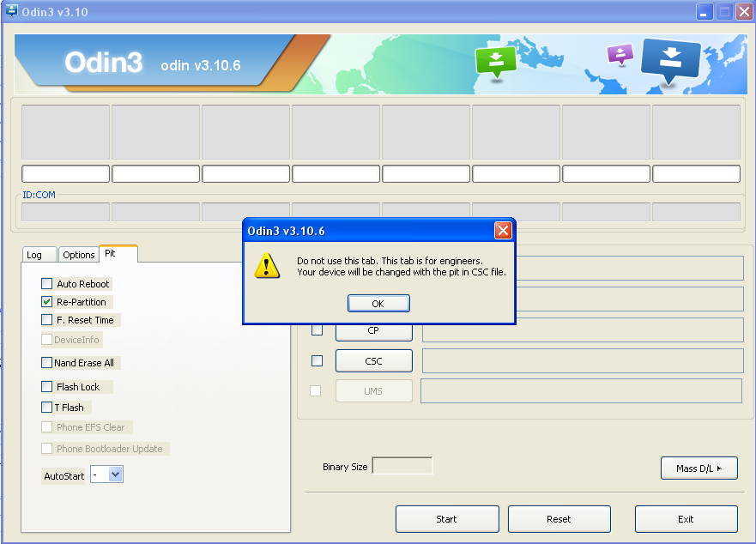Click the CP file button
Screen dimensions: 756x544
(x=373, y=332)
